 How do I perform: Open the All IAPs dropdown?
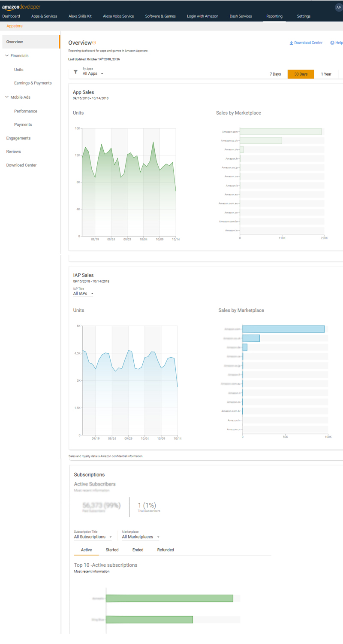pos(83,294)
